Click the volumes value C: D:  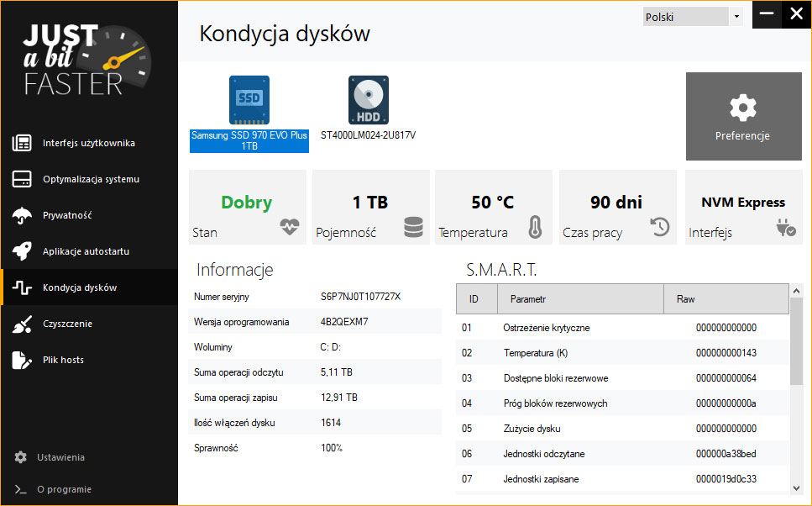point(330,347)
